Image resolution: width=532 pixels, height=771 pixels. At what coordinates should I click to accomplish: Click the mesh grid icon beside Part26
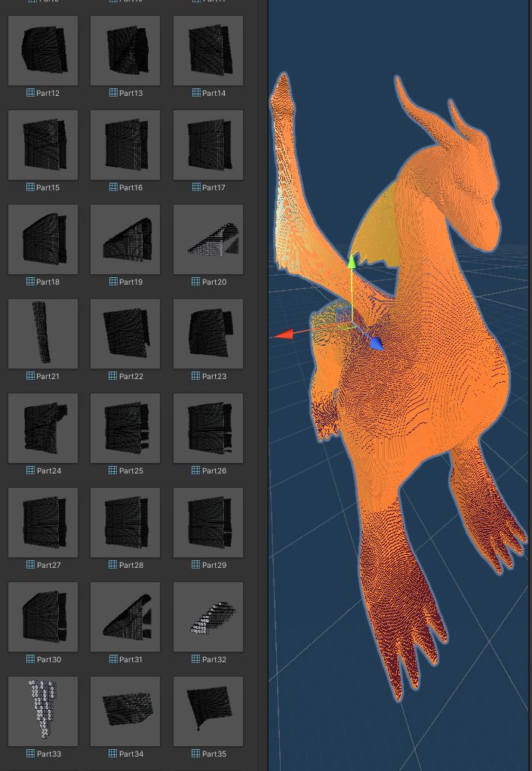pyautogui.click(x=196, y=470)
